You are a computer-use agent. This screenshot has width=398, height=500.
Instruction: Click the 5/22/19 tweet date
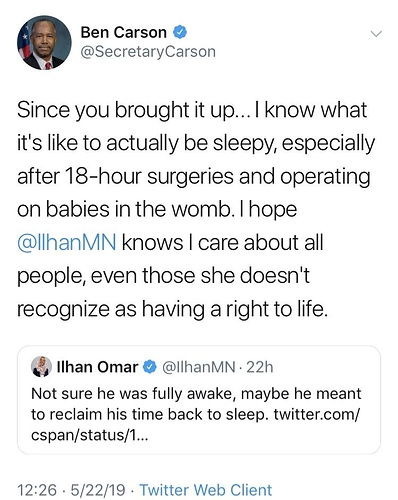pyautogui.click(x=98, y=490)
